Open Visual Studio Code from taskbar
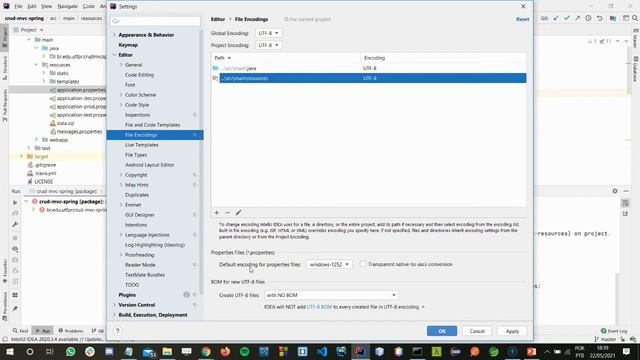 coord(322,351)
